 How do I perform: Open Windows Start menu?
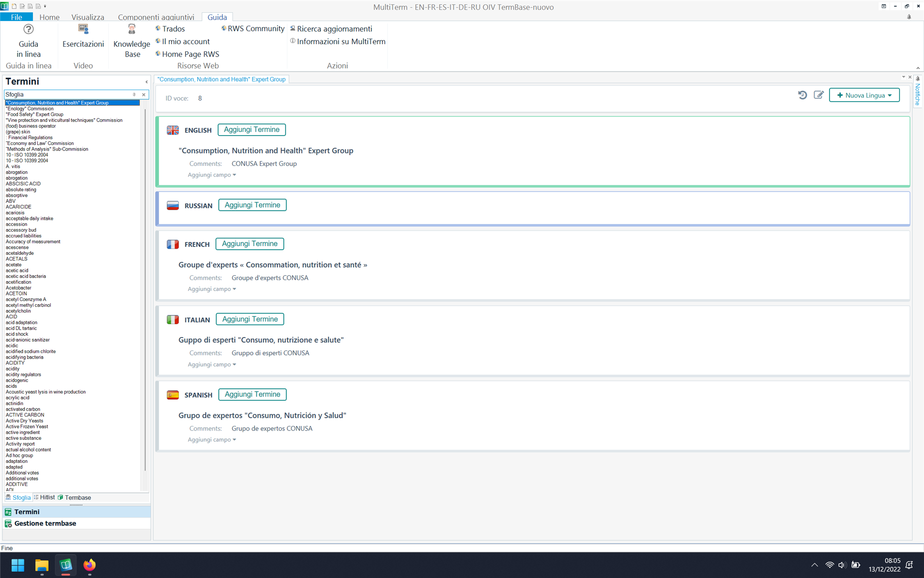click(x=18, y=565)
